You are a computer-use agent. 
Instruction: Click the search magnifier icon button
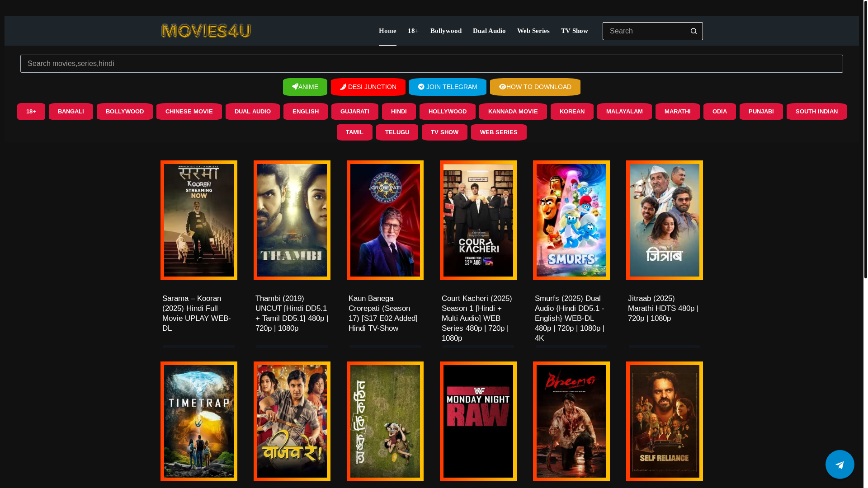tap(693, 31)
